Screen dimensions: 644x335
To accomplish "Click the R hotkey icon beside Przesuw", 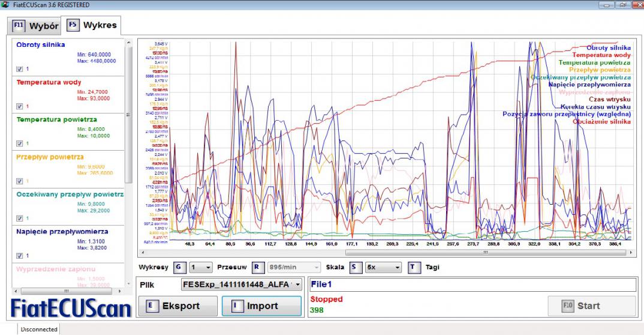I will click(x=255, y=267).
